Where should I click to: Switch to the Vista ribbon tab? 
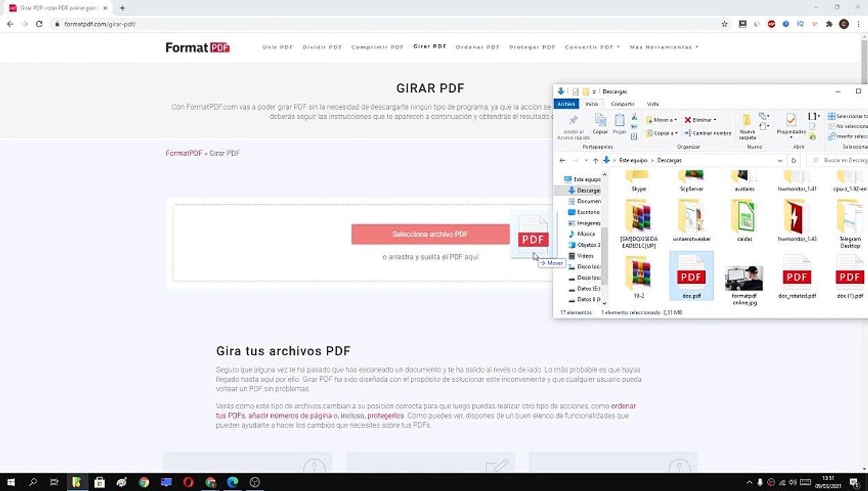[x=652, y=104]
